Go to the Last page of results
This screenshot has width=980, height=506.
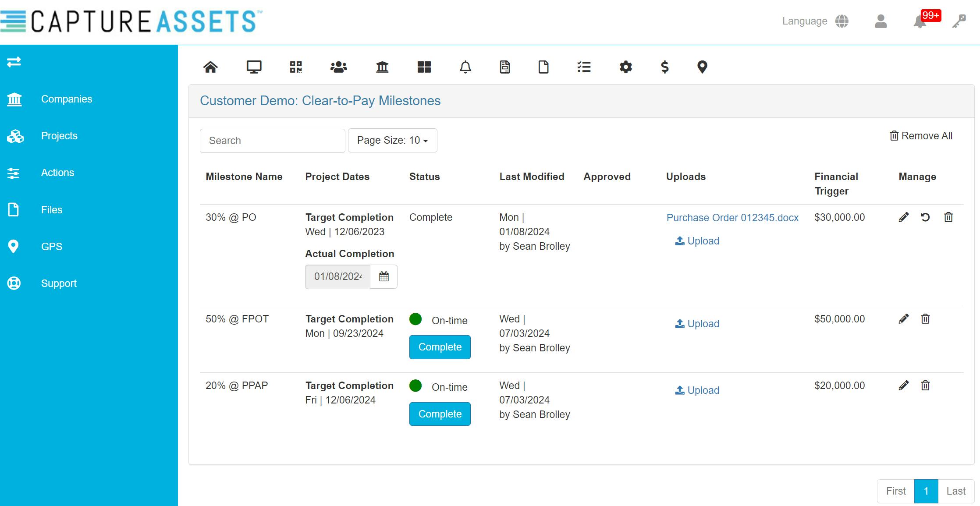956,491
